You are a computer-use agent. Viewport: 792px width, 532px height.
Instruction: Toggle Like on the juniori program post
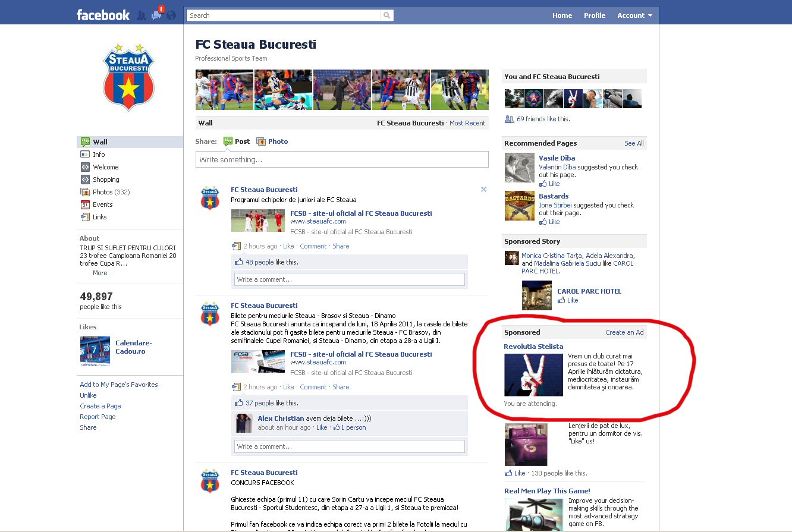pos(288,246)
